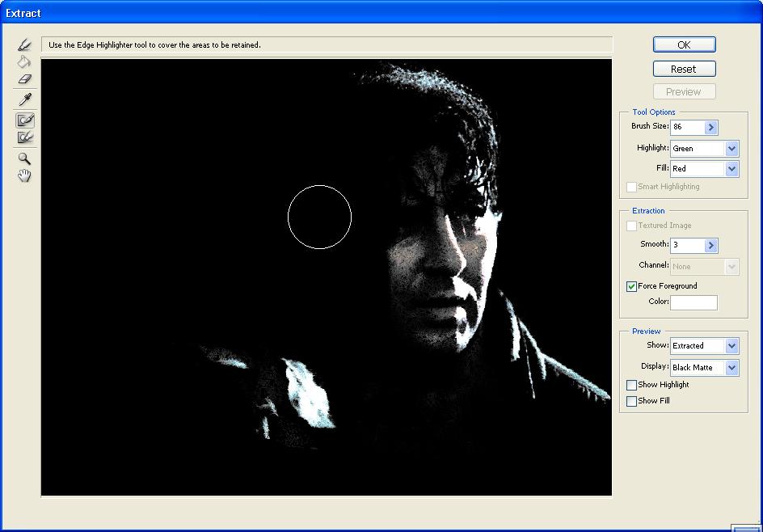The height and width of the screenshot is (532, 763).
Task: Click the Extract dialog title bar
Action: point(381,13)
